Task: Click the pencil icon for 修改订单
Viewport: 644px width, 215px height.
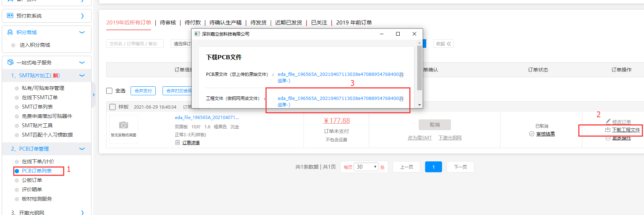Action: 608,121
